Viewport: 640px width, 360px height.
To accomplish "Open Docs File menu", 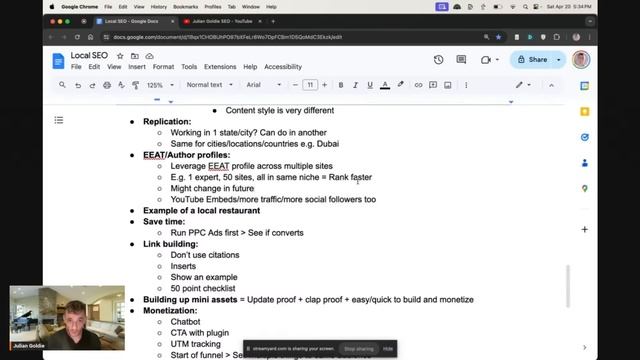I will coord(76,67).
